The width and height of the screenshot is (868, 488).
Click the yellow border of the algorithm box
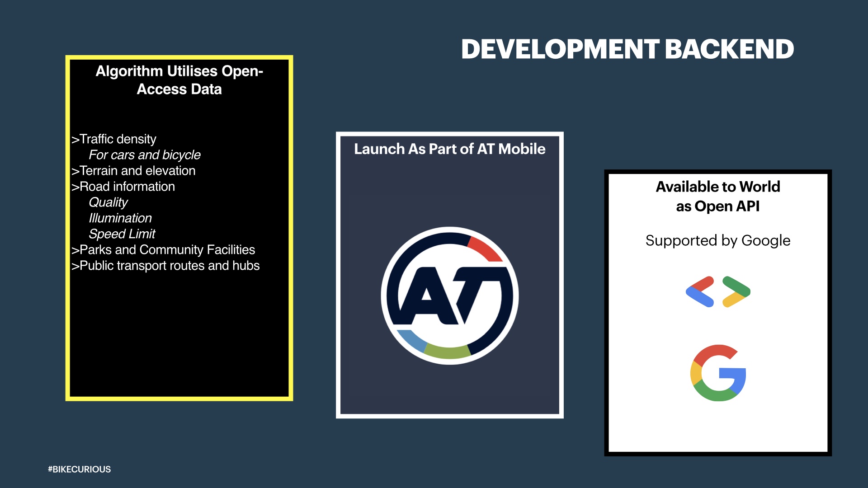[x=68, y=226]
